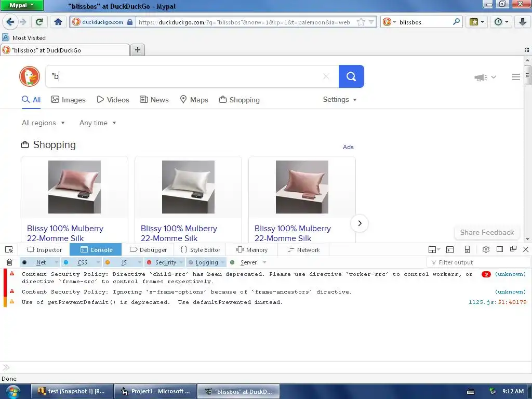532x399 pixels.
Task: Click the Share Feedback button
Action: (487, 232)
